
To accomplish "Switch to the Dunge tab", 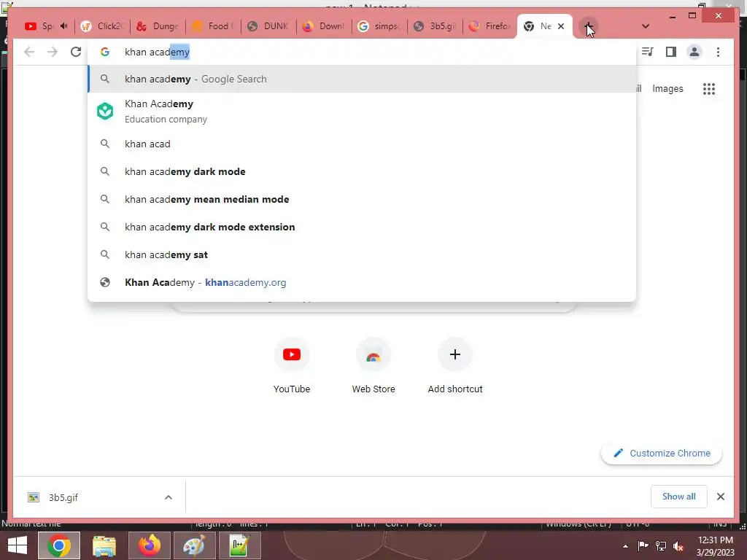I will 158,26.
